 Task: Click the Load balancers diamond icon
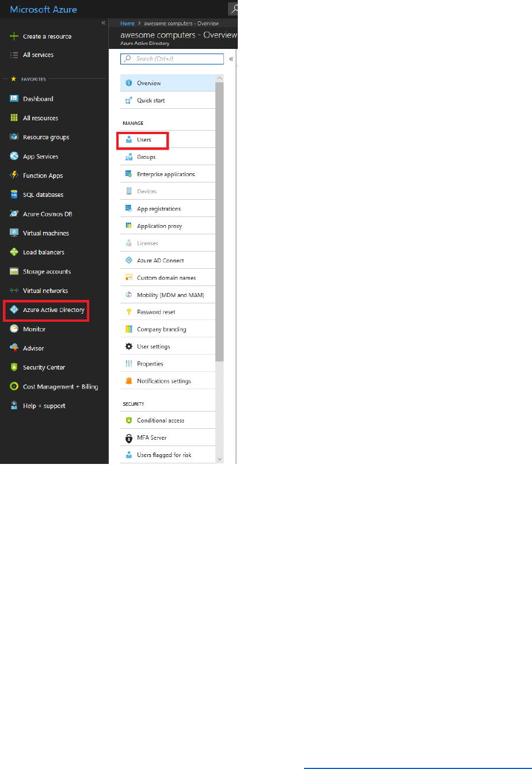14,252
